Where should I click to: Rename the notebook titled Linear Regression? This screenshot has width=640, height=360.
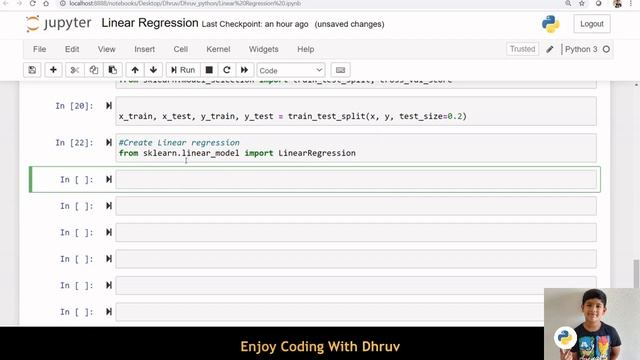pyautogui.click(x=150, y=23)
